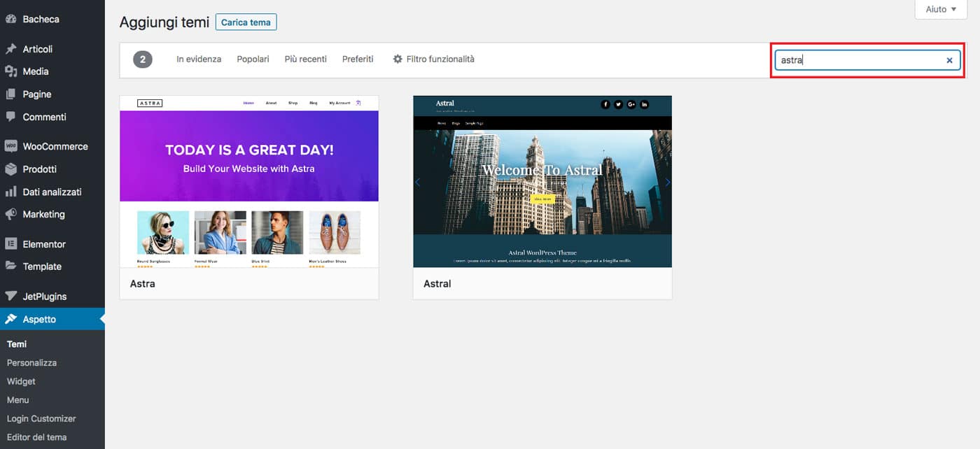Open the Pagine menu item
Viewport: 980px width, 449px height.
pyautogui.click(x=52, y=94)
